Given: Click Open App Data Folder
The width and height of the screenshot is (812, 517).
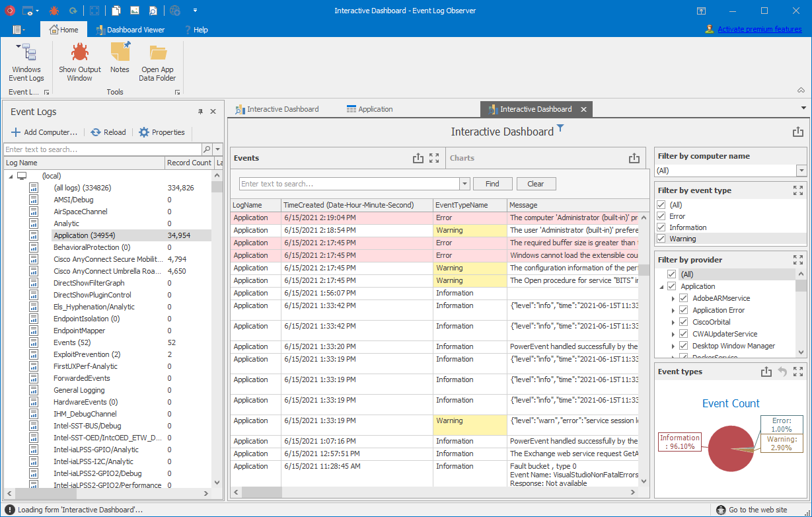Looking at the screenshot, I should 157,63.
